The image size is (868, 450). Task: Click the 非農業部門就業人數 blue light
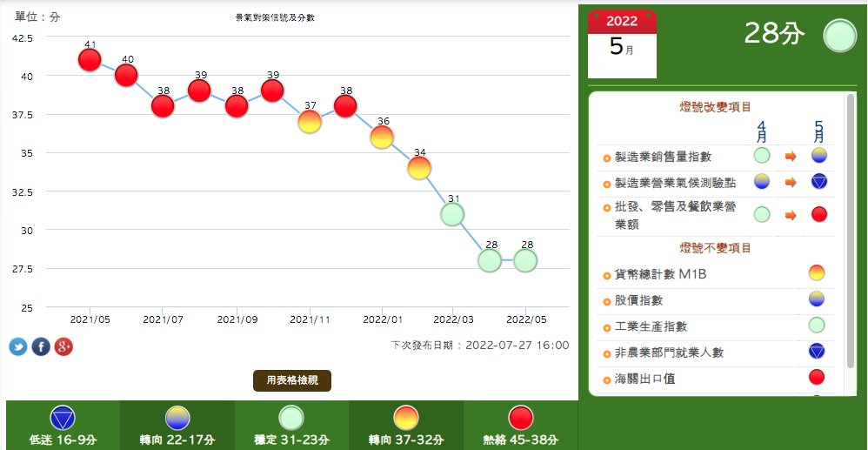click(x=817, y=351)
